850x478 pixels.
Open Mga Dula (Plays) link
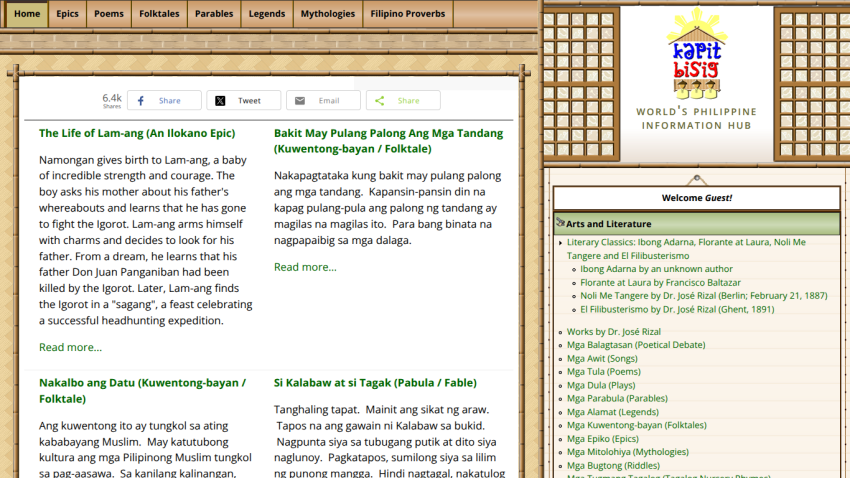pos(601,385)
